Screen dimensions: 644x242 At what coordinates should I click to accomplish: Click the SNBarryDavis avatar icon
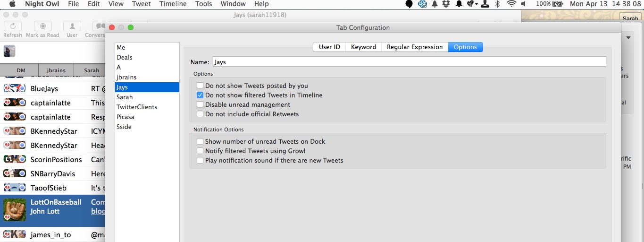coord(15,173)
